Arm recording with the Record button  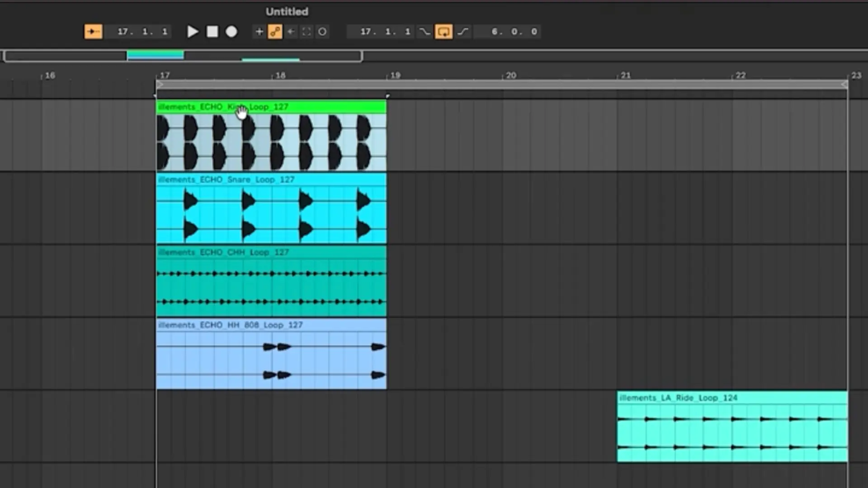231,32
